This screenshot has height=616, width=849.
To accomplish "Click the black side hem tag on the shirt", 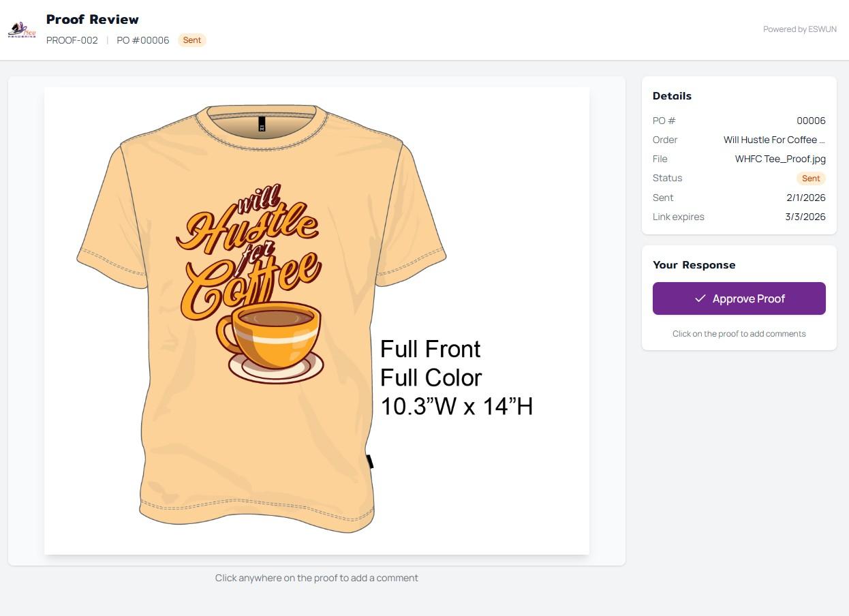I will (370, 461).
